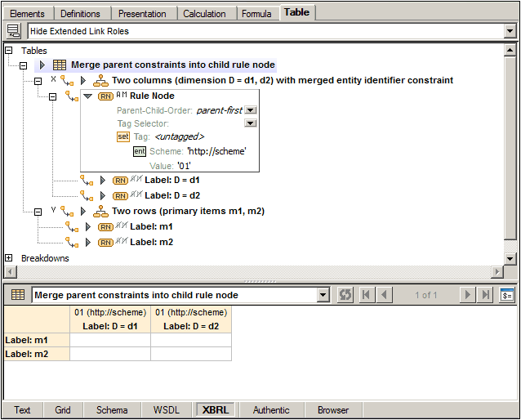Switch to the Formula tab
This screenshot has height=420, width=521.
(x=256, y=13)
